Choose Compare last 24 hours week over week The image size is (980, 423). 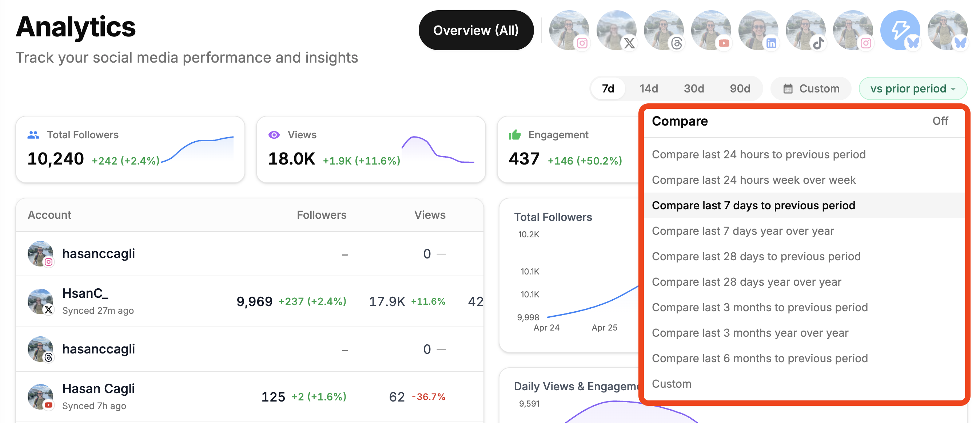(x=804, y=180)
